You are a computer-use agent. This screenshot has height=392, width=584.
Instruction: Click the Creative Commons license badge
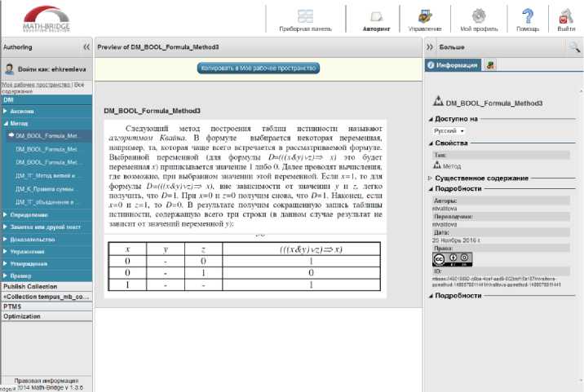tap(452, 259)
